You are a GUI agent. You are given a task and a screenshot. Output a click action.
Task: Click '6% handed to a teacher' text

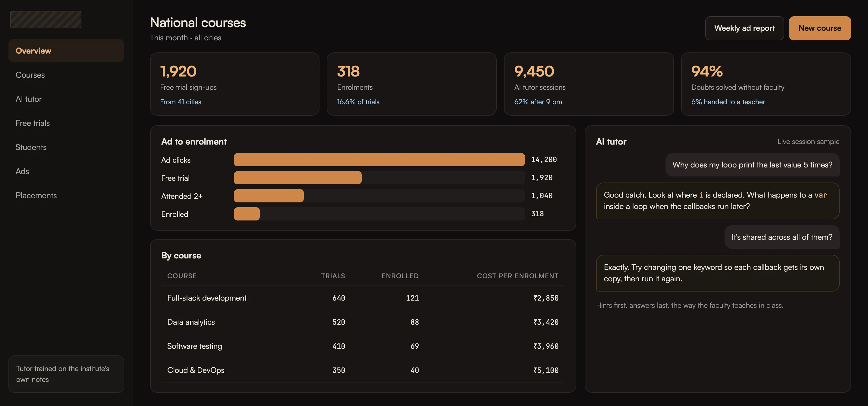728,102
